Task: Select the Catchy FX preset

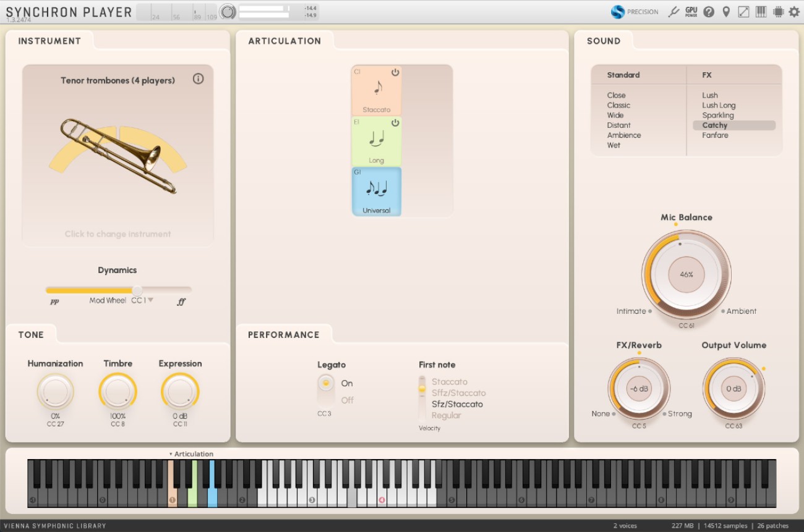Action: [x=714, y=125]
